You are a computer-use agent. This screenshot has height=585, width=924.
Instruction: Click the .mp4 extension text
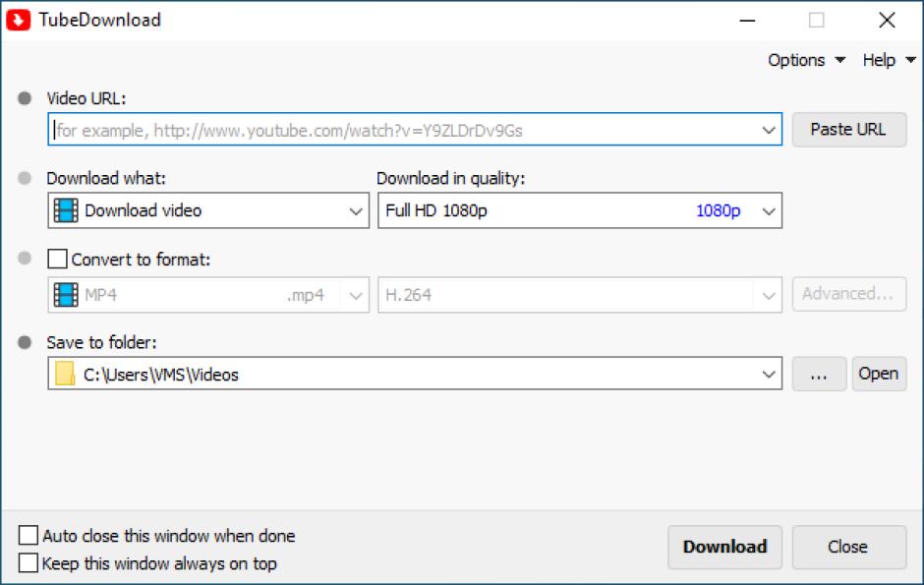306,295
